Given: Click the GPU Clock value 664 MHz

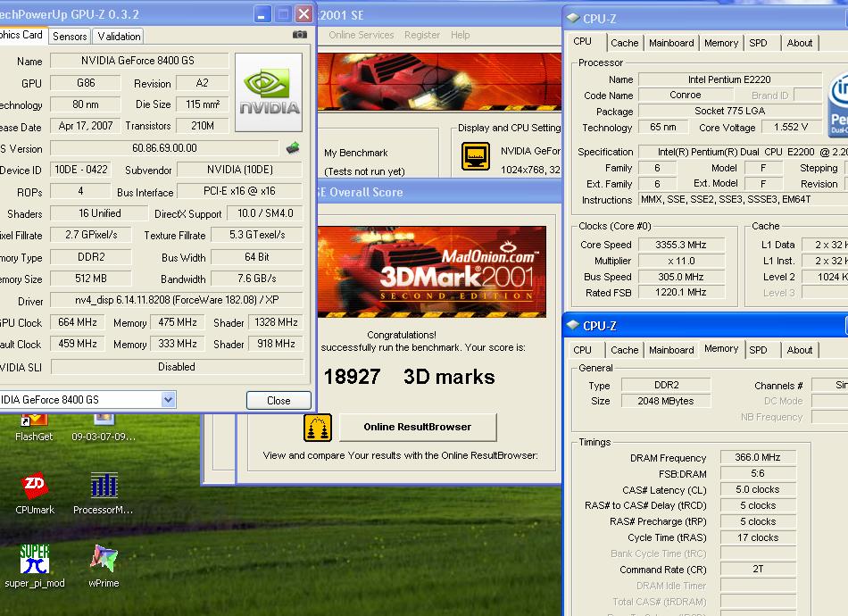Looking at the screenshot, I should pos(78,321).
